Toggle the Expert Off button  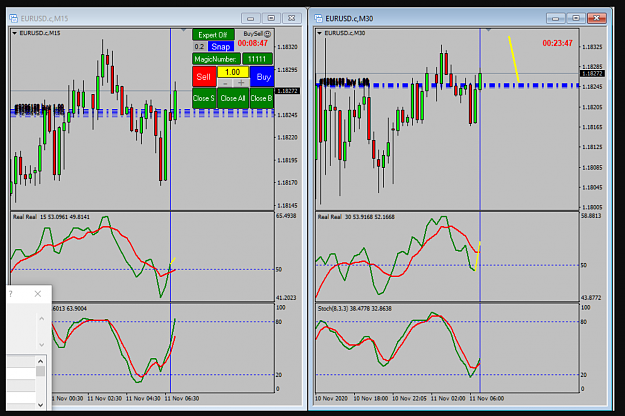[213, 35]
